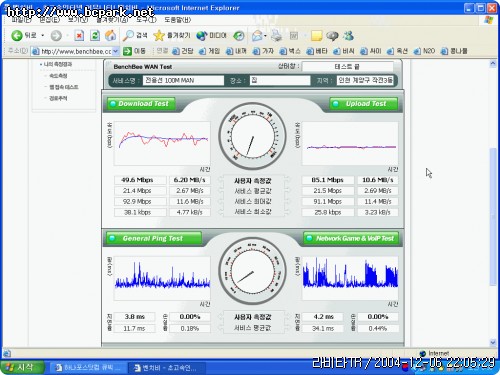The width and height of the screenshot is (500, 375).
Task: Click the General Ping Test green button
Action: tap(154, 238)
